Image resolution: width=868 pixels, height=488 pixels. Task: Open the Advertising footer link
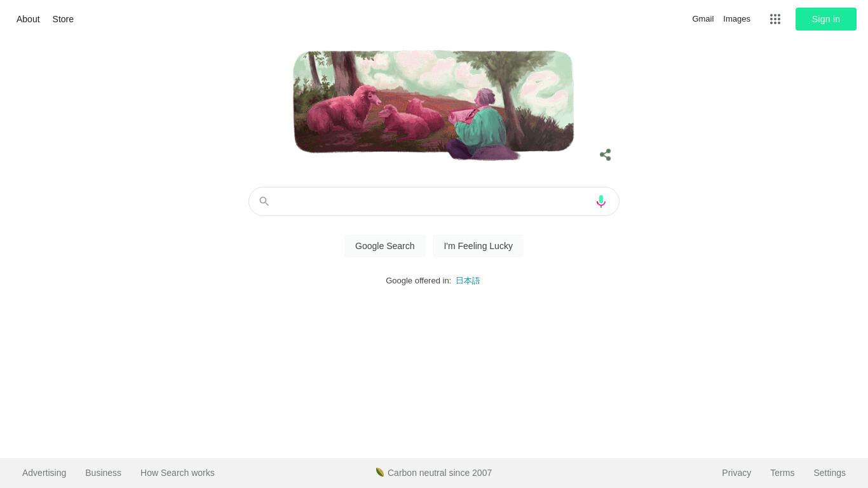44,473
